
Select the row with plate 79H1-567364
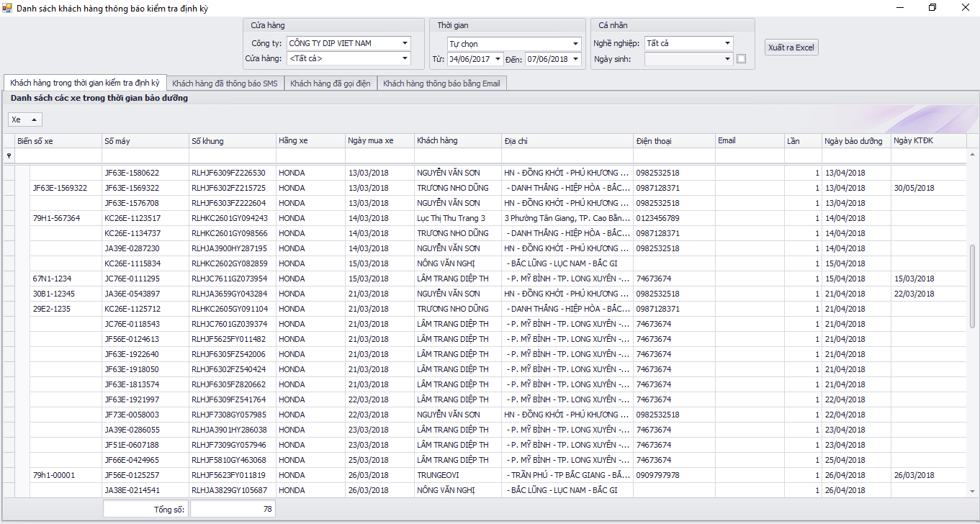(x=56, y=218)
